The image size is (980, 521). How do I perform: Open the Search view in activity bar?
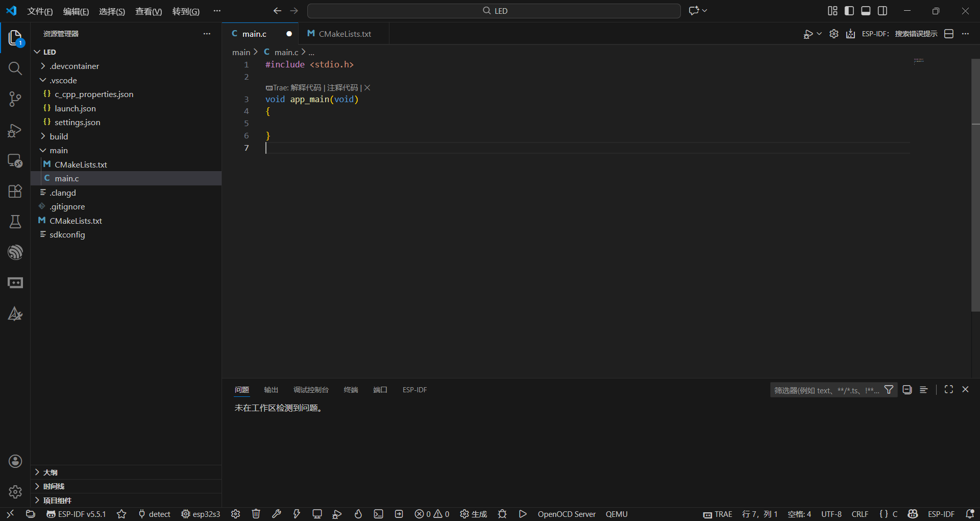pos(15,68)
